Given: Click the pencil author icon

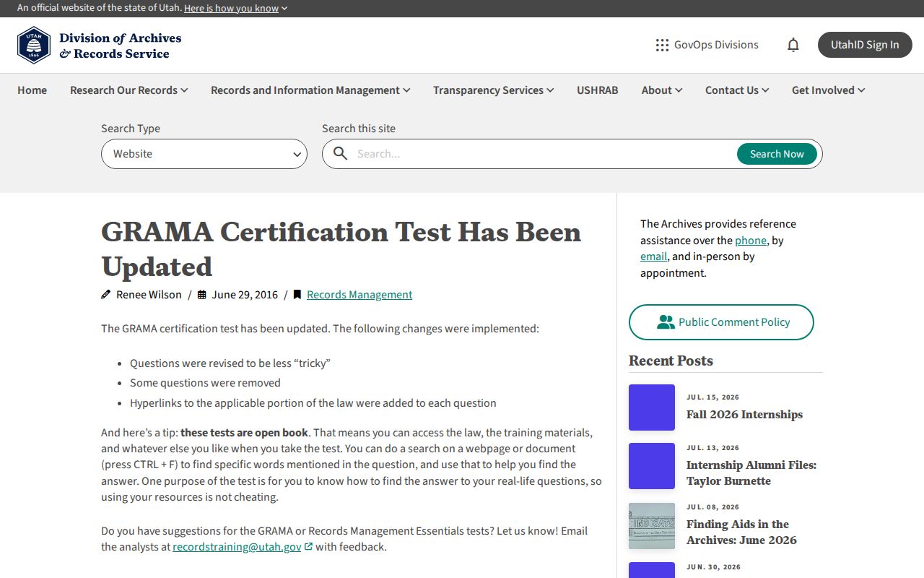Looking at the screenshot, I should coord(106,295).
